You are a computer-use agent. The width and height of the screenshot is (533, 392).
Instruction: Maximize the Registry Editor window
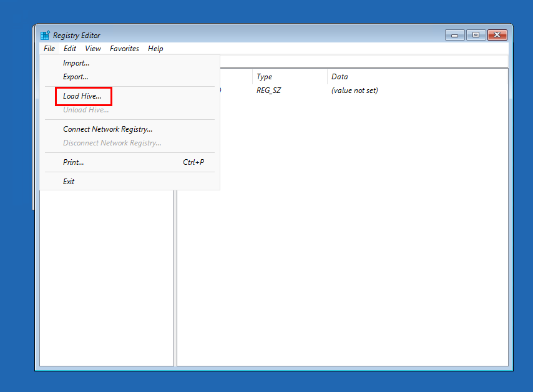[476, 36]
